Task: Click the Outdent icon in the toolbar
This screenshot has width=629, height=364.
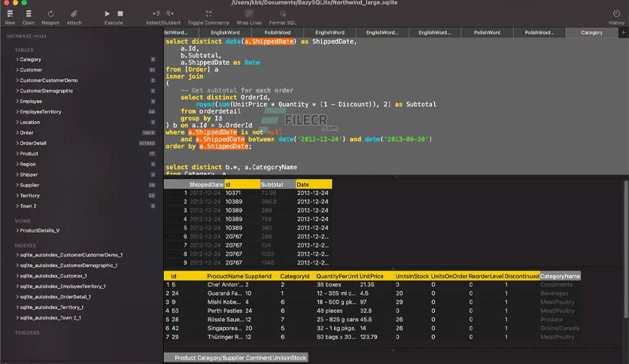Action: [170, 14]
